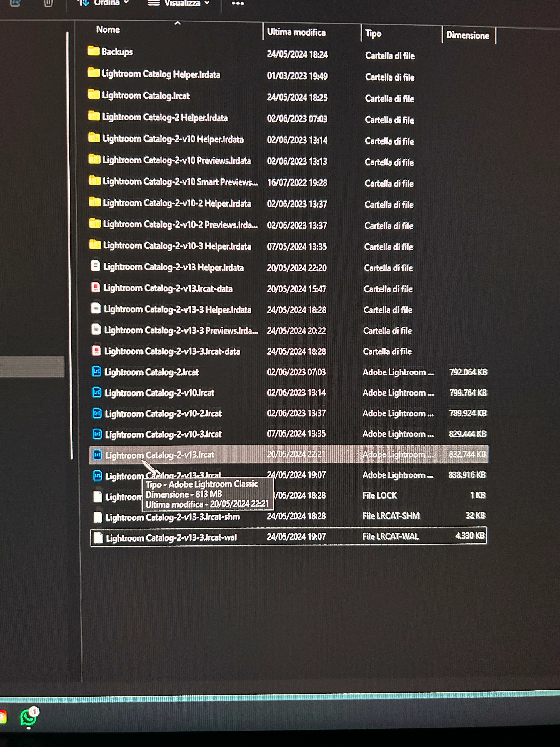Click the Backups folder icon
Image resolution: width=560 pixels, height=747 pixels.
(x=94, y=51)
